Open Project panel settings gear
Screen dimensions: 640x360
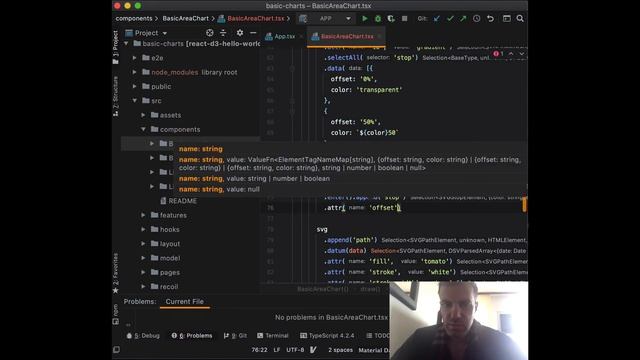click(240, 33)
